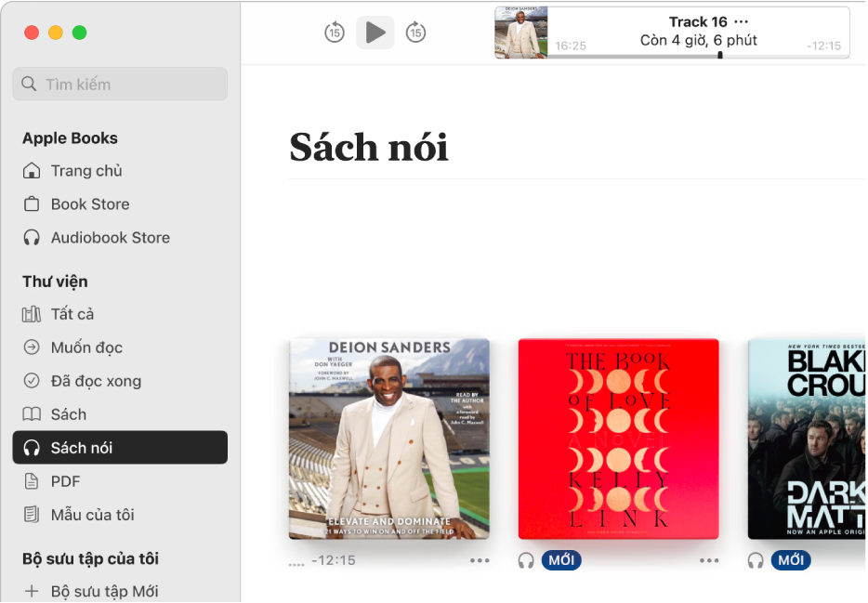Screen dimensions: 868x603
Task: Click the Audiobook Store headphones icon
Action: coord(32,237)
